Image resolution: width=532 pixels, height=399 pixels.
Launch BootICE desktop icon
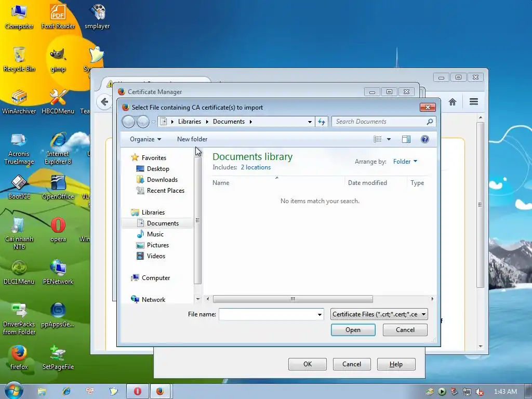pyautogui.click(x=19, y=187)
